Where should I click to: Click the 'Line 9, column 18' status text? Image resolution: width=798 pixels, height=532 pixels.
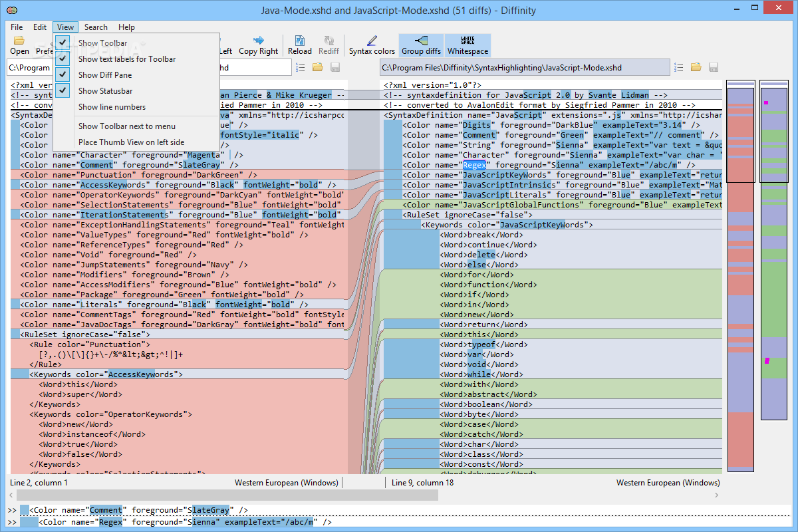(423, 482)
